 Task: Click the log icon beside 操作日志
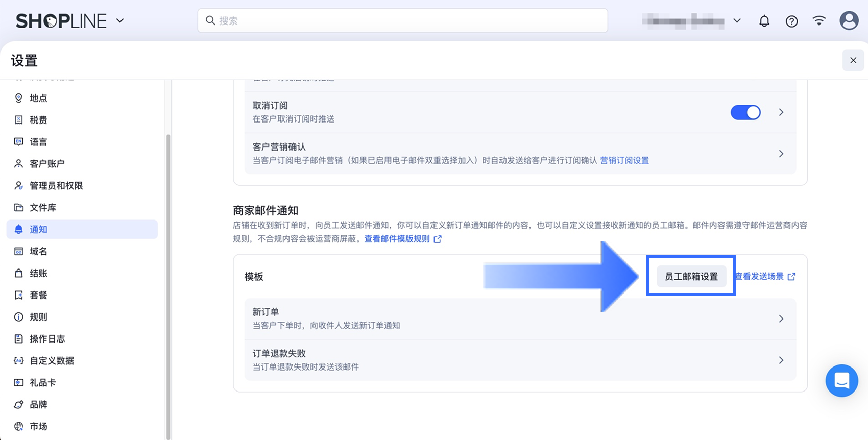(19, 339)
